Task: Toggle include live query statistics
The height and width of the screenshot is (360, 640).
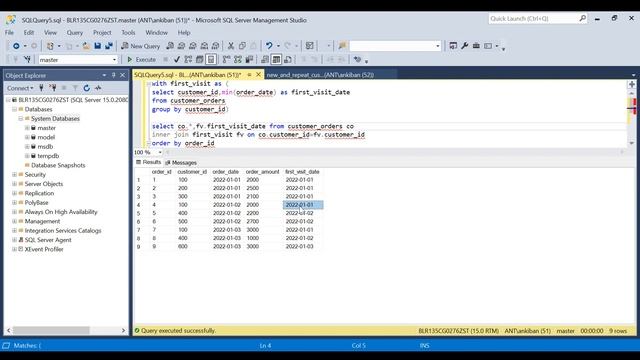Action: [x=238, y=60]
